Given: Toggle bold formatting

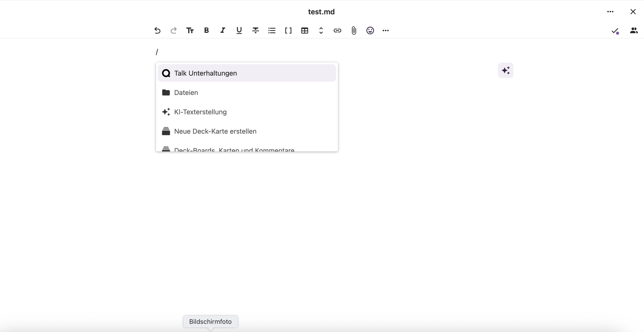Looking at the screenshot, I should tap(206, 30).
